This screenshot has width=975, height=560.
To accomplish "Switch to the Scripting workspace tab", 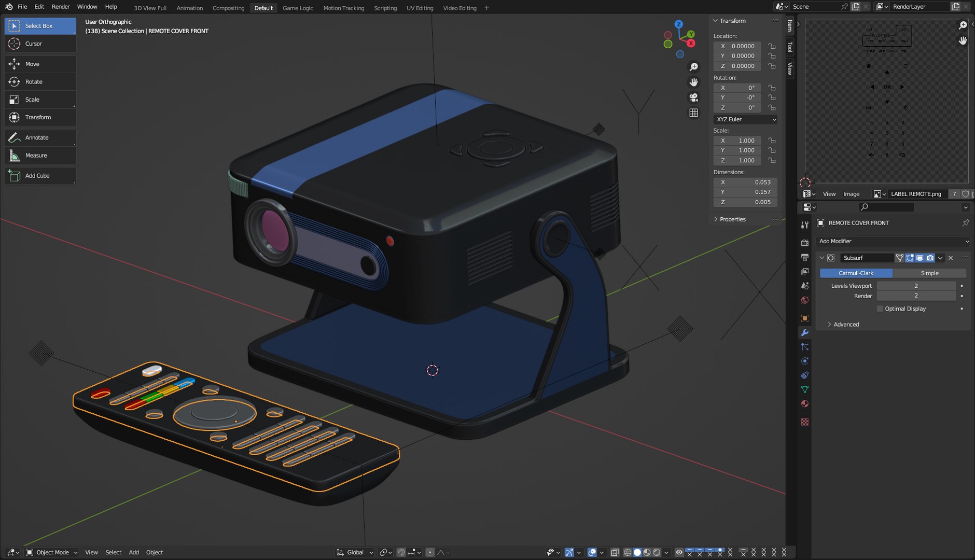I will pos(385,8).
